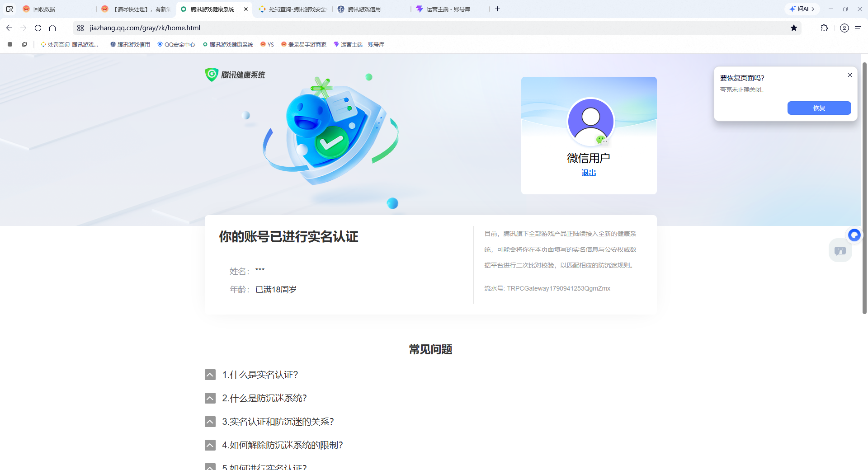Switch to the 运营主端 - 账号库 tab
This screenshot has height=470, width=868.
(450, 9)
